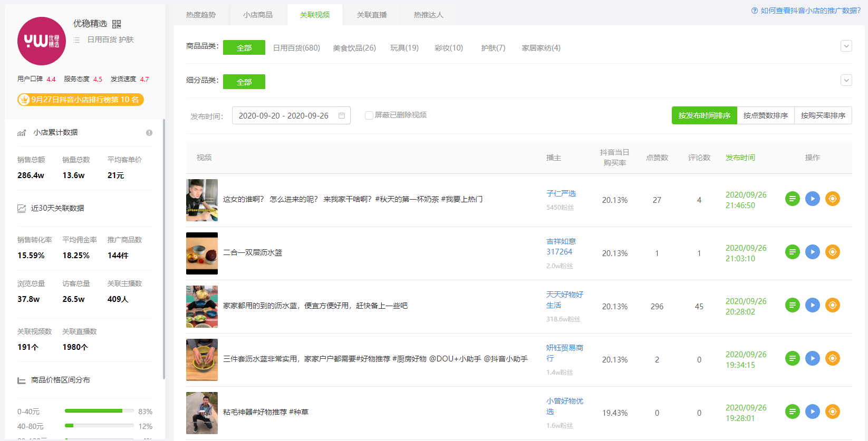
Task: Sort by 按购买率排序
Action: coord(823,115)
